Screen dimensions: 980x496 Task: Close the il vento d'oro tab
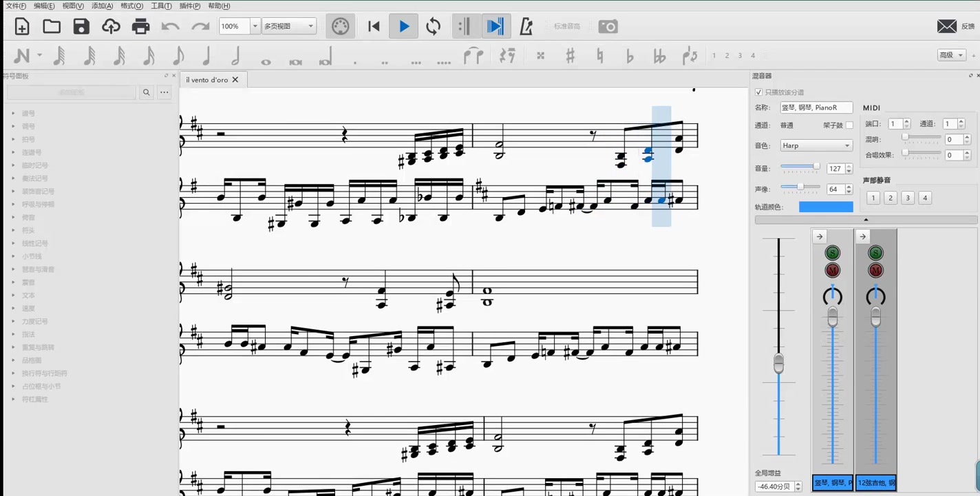pos(235,80)
